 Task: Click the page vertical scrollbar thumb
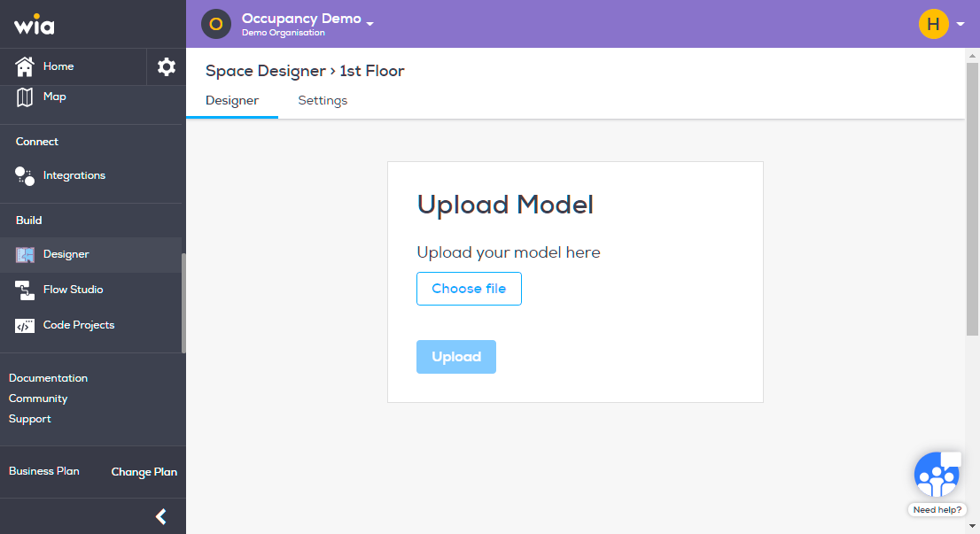point(972,198)
